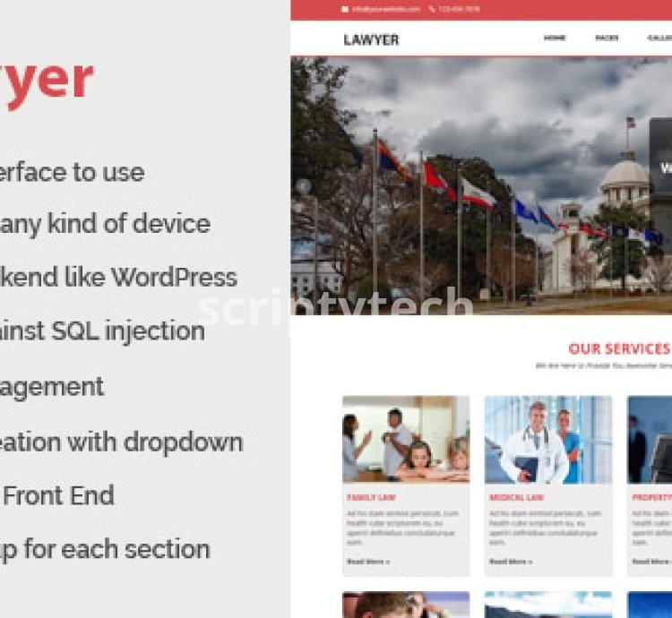This screenshot has height=618, width=672.
Task: Click Read More under Family Law
Action: click(367, 562)
